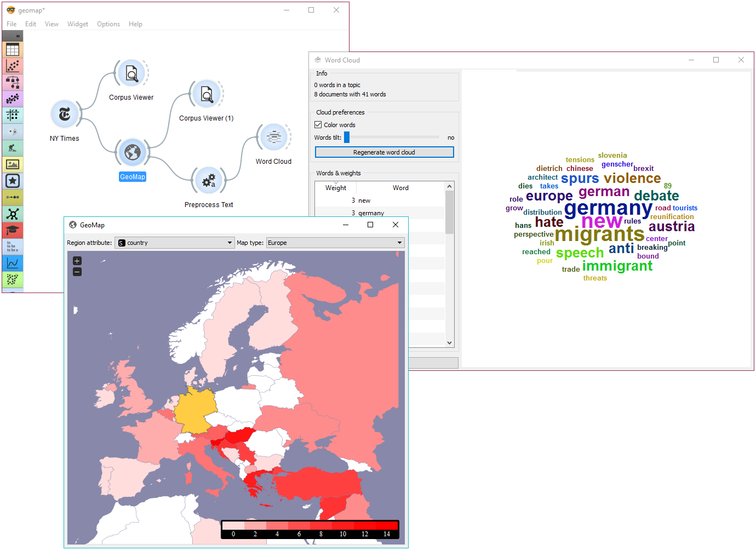Screen dimensions: 756x550
Task: Open the Options menu
Action: pyautogui.click(x=108, y=24)
